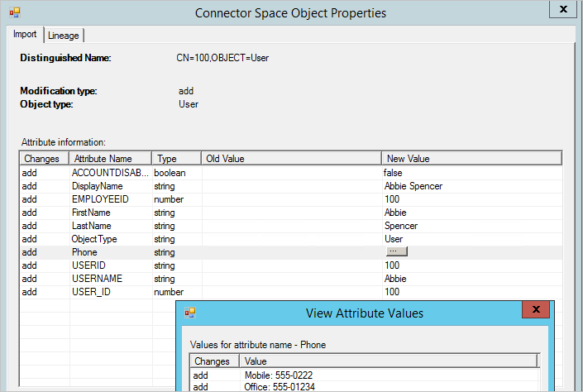Click the Connector Space Object Properties window icon
The image size is (583, 392).
pyautogui.click(x=15, y=13)
